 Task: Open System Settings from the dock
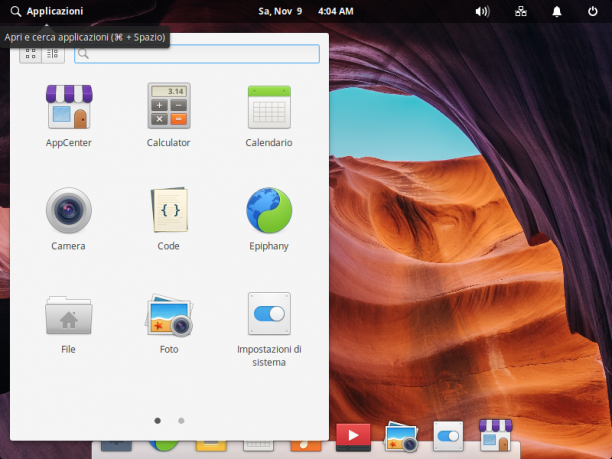pyautogui.click(x=448, y=436)
